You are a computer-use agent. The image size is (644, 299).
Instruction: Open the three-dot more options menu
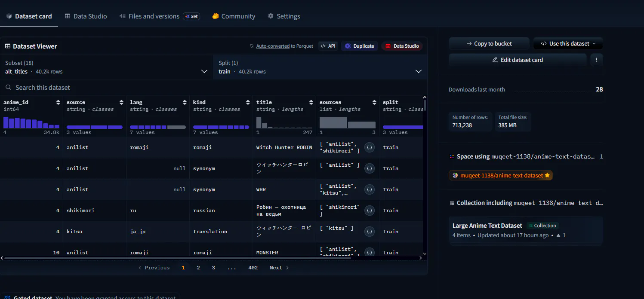596,60
